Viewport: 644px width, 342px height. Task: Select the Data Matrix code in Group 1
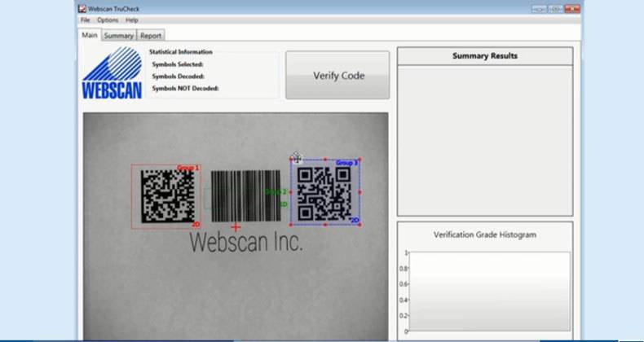click(167, 195)
